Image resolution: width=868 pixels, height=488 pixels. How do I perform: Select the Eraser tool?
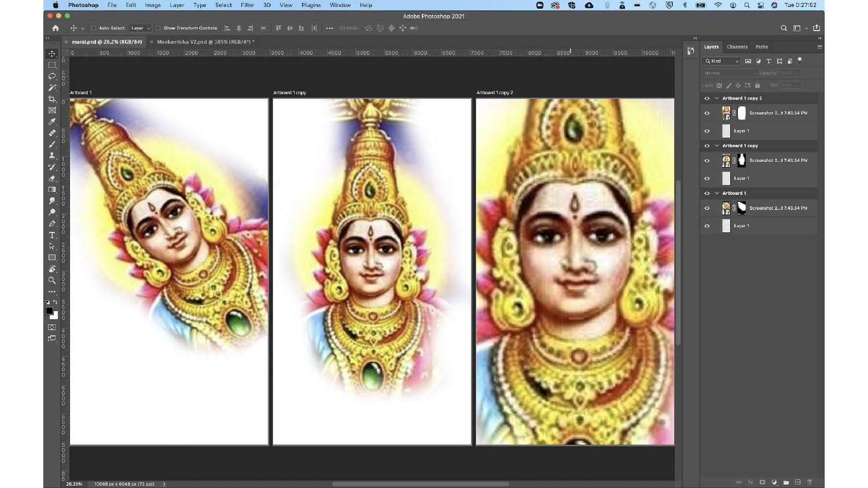(52, 178)
